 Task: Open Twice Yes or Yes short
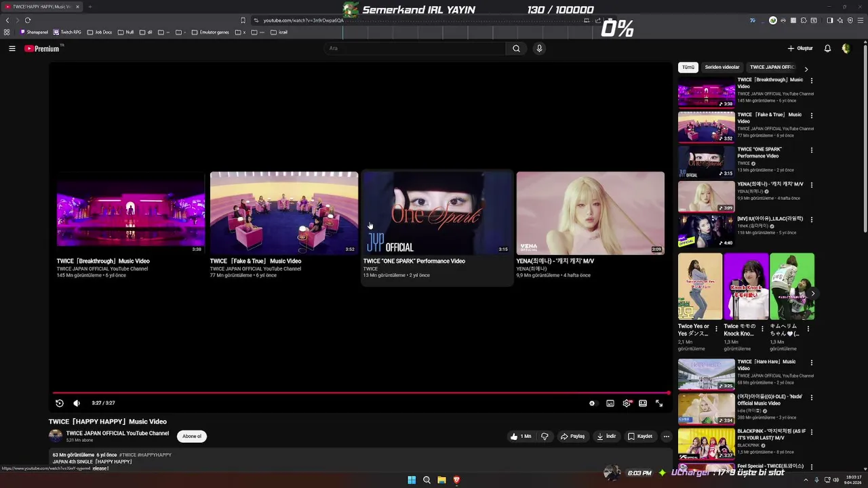(x=700, y=287)
